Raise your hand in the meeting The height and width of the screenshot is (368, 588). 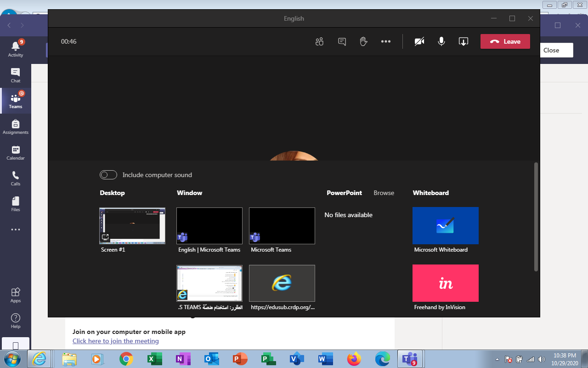tap(364, 41)
